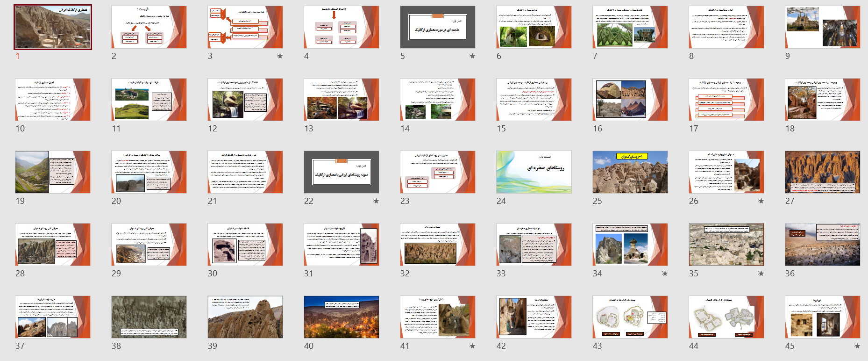Viewport: 868px width, 361px height.
Task: Click the transition star beside slide 5
Action: [x=472, y=56]
